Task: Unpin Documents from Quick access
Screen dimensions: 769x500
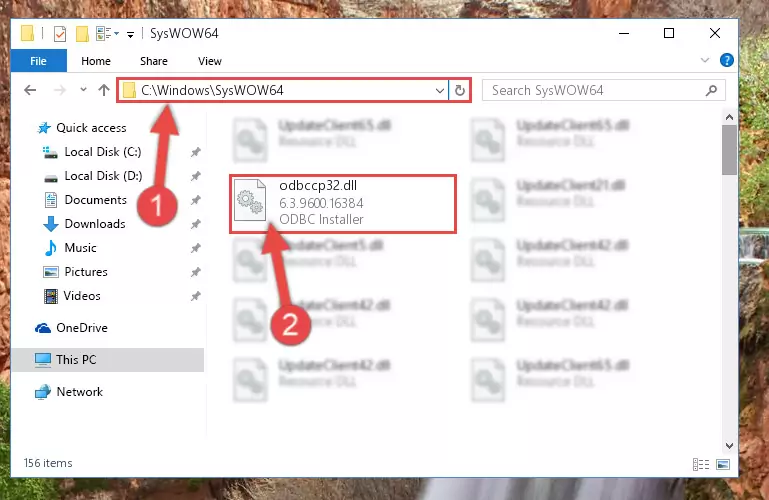Action: point(196,200)
